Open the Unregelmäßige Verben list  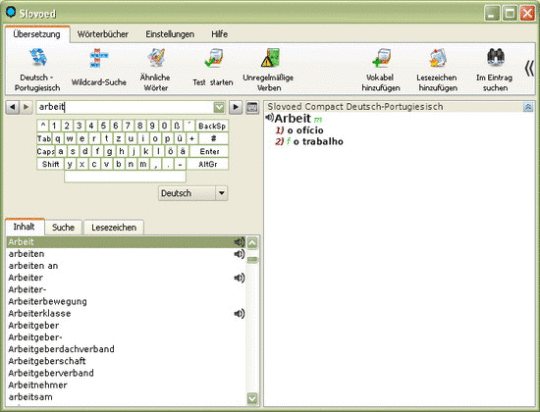click(x=268, y=70)
